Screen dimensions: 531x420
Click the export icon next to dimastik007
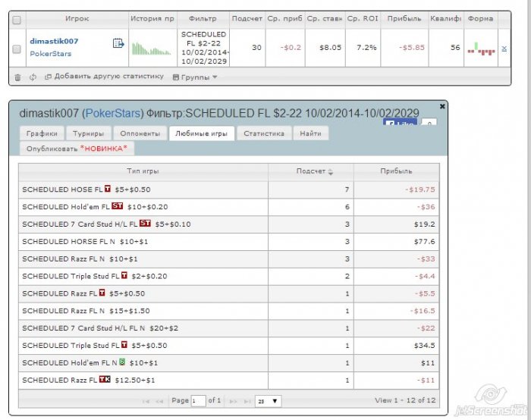pyautogui.click(x=118, y=43)
